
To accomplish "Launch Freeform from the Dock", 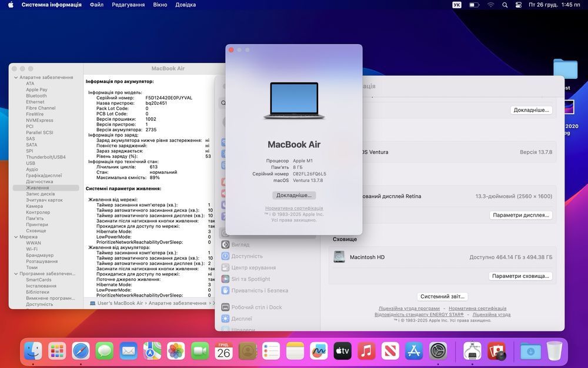I will 319,351.
